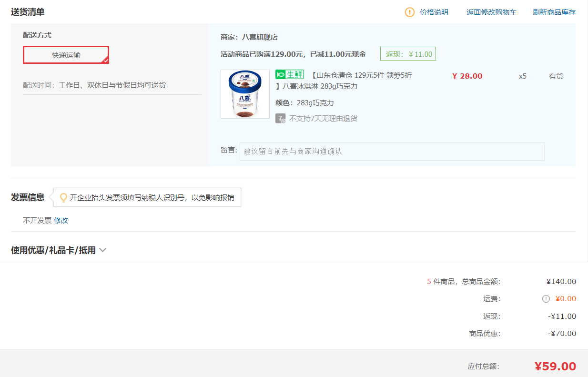Open the 八喜 ice cream product thumbnail

[245, 94]
